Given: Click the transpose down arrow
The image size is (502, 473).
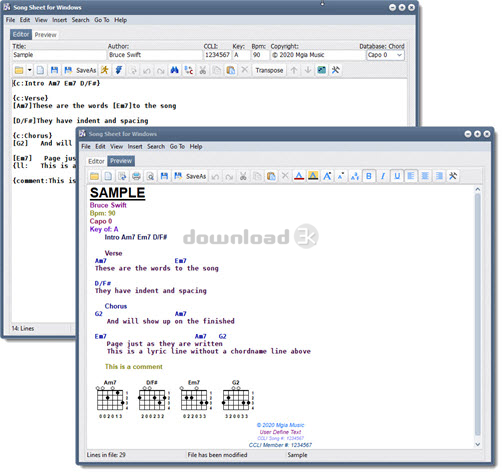Looking at the screenshot, I should click(x=308, y=70).
